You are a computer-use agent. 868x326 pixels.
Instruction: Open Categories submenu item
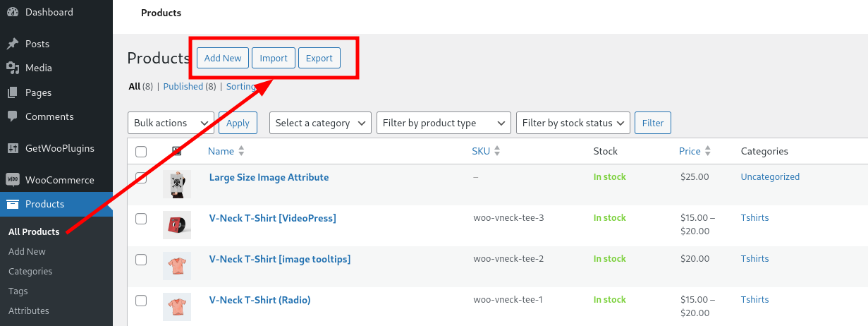tap(30, 271)
